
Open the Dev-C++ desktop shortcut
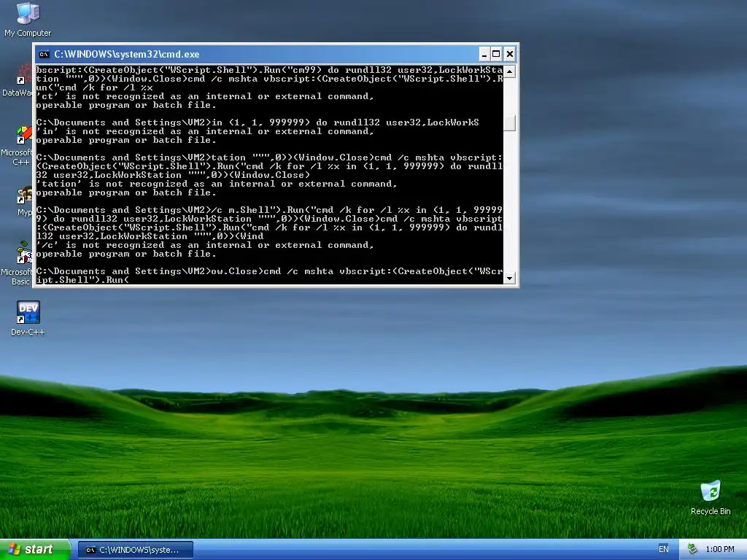pos(28,318)
